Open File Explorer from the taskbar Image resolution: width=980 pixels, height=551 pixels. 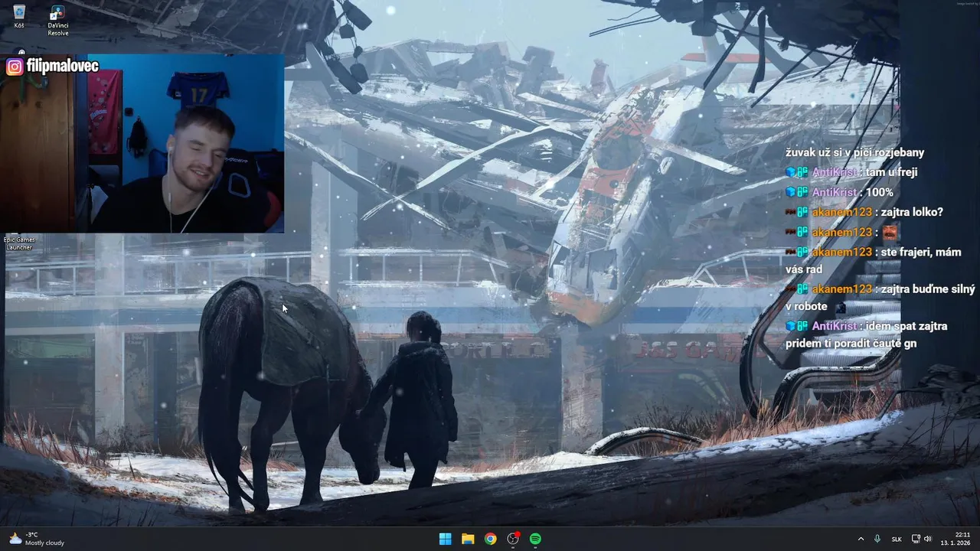click(468, 539)
